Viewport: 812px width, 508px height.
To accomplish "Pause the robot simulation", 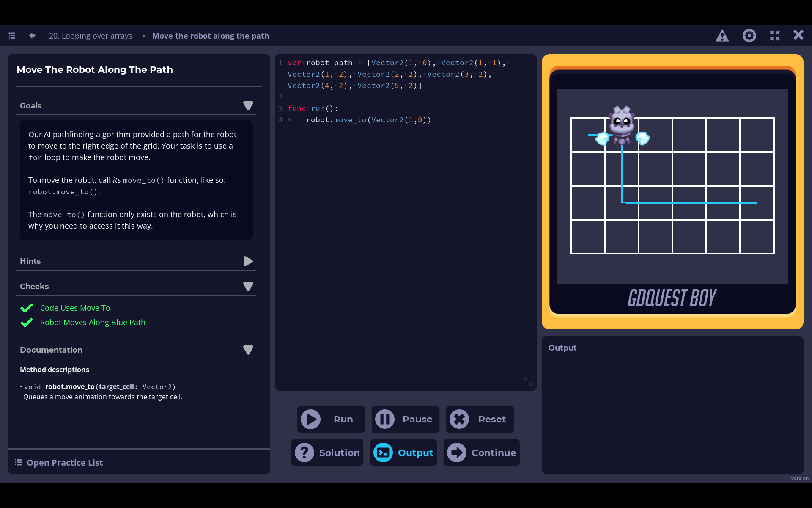I will pyautogui.click(x=405, y=419).
